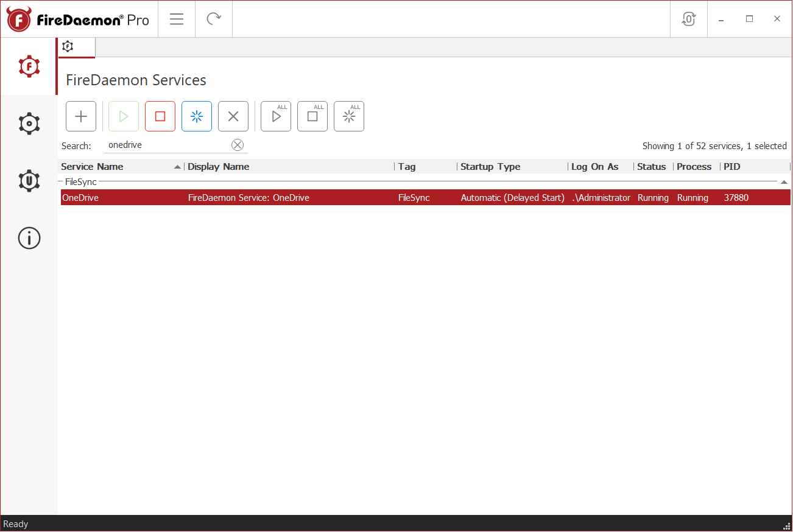Click the FileSync group label
This screenshot has height=532, width=793.
(80, 182)
